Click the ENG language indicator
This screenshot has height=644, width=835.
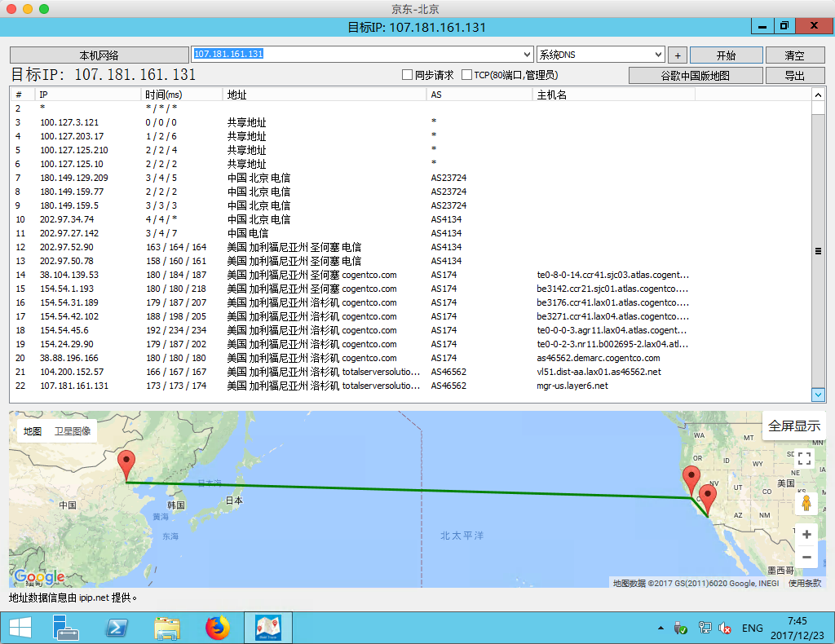tap(752, 629)
